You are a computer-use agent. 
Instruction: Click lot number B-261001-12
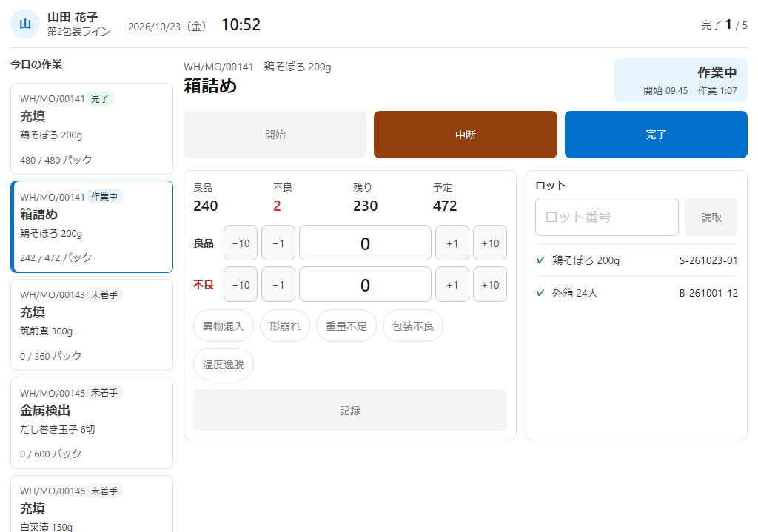click(x=708, y=293)
